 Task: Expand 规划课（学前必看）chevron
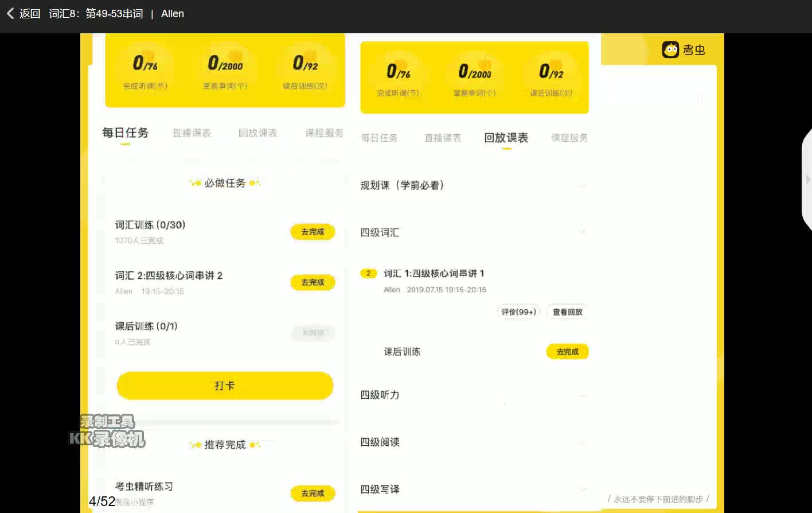pyautogui.click(x=583, y=185)
